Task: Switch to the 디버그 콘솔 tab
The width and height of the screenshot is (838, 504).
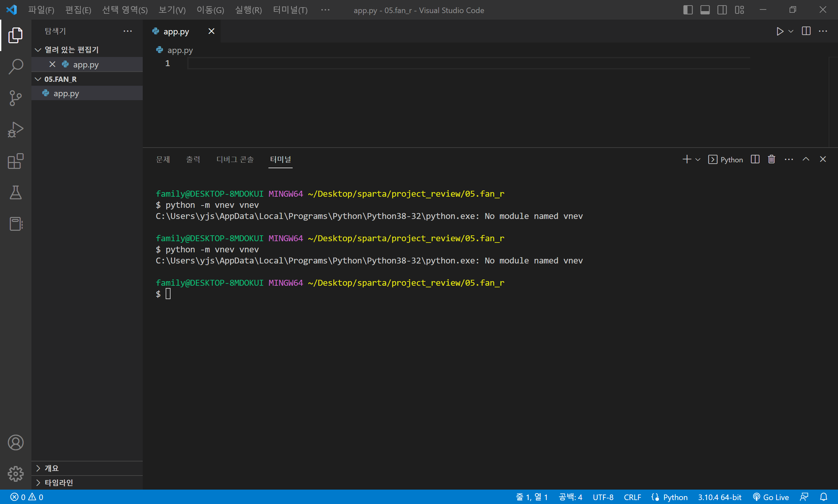Action: click(235, 159)
